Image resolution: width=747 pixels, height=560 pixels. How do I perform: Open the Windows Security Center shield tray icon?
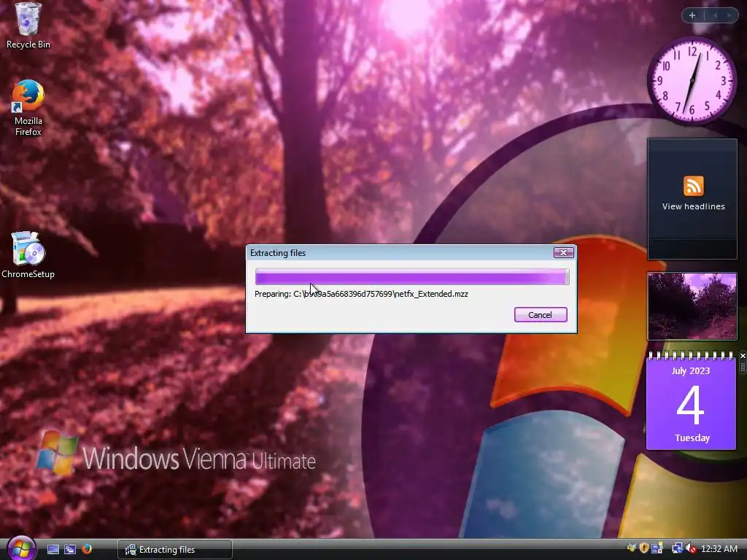click(644, 548)
